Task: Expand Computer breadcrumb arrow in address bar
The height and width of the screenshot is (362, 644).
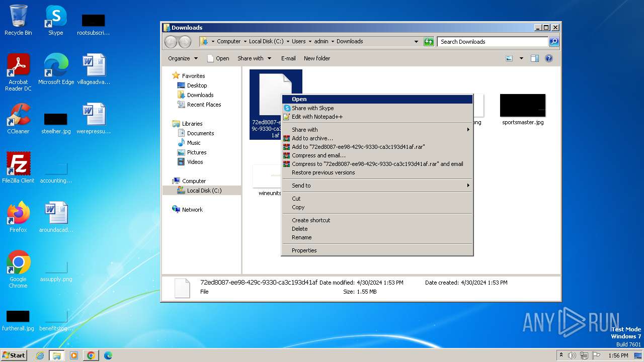Action: click(x=245, y=42)
